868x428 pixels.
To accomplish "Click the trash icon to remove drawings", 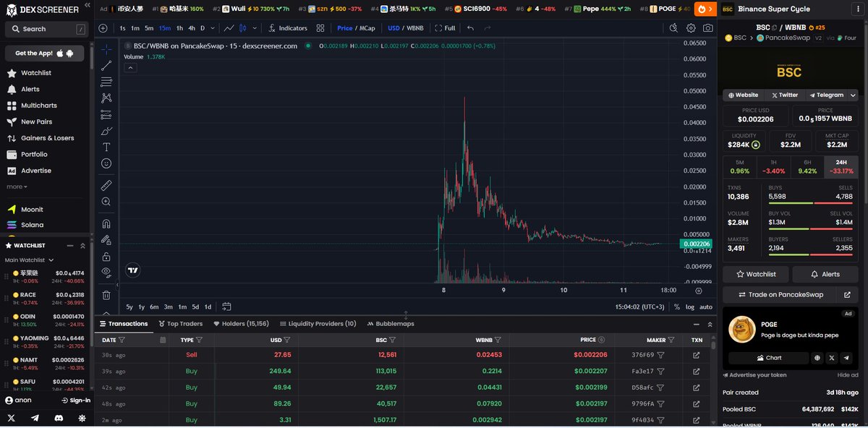I will pyautogui.click(x=106, y=295).
